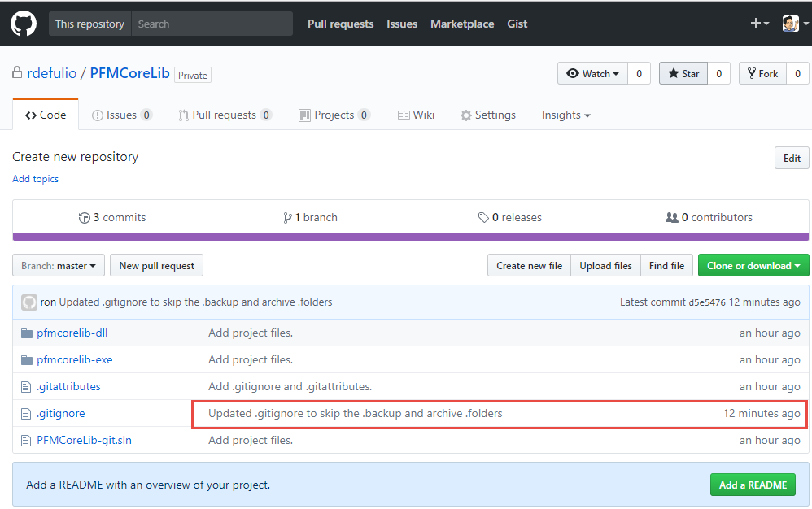812x509 pixels.
Task: Click '12 minutes ago' in .gitignore row
Action: click(762, 414)
